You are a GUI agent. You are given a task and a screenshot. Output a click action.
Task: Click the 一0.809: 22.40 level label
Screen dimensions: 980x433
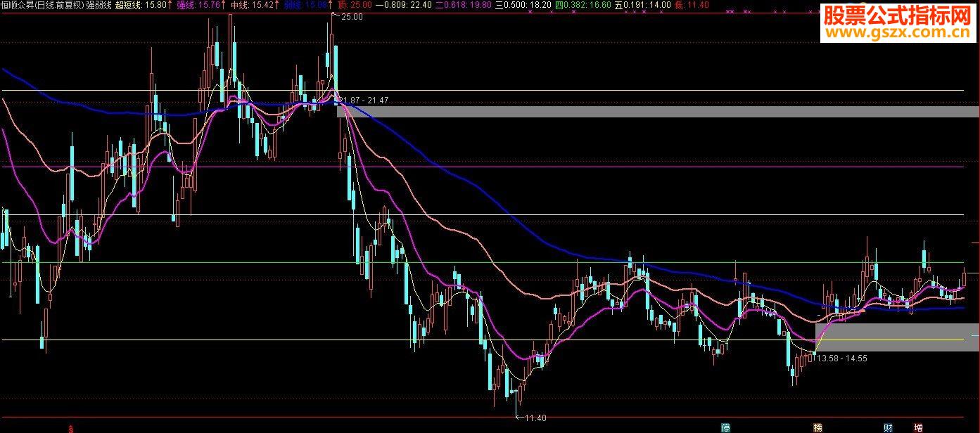tap(405, 5)
